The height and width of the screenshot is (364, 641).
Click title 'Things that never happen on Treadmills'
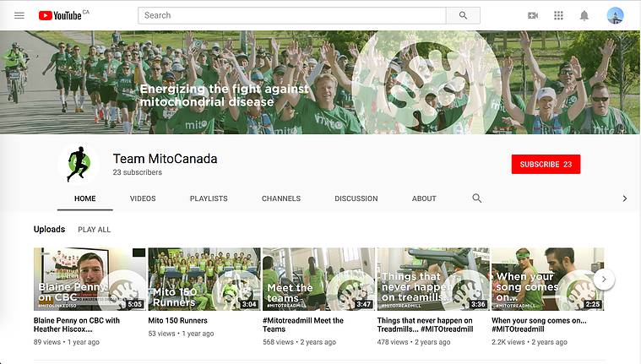click(425, 325)
